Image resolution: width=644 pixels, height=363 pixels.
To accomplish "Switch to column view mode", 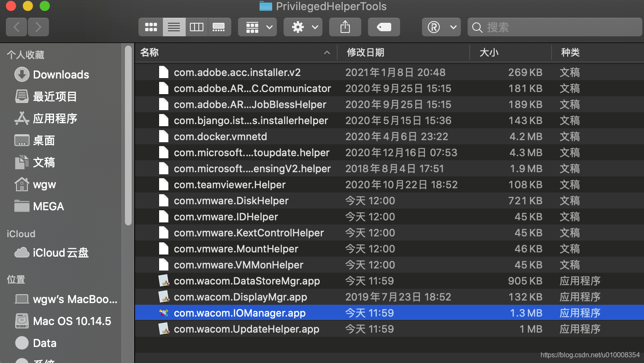I will point(197,27).
